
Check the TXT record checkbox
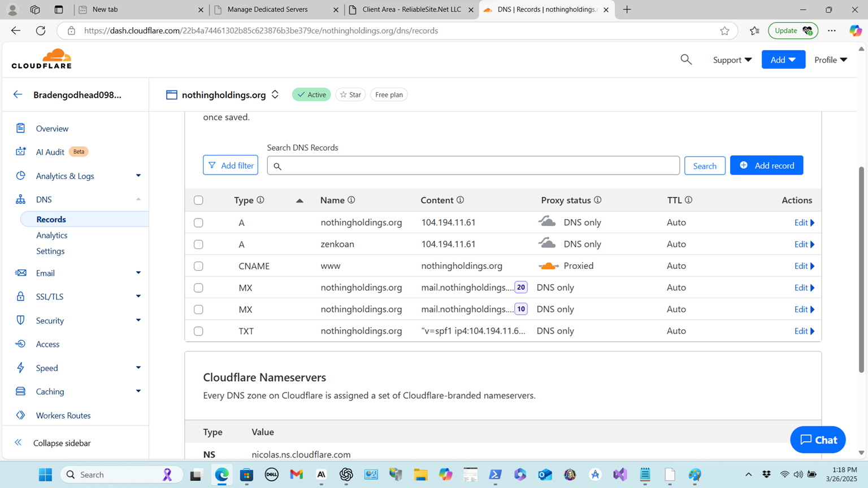click(198, 331)
